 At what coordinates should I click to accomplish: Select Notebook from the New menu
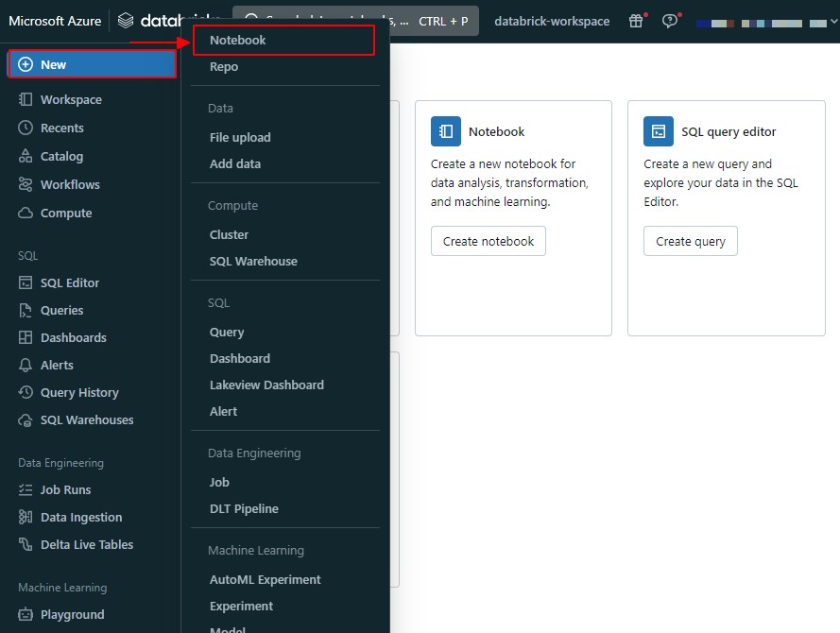pos(238,41)
